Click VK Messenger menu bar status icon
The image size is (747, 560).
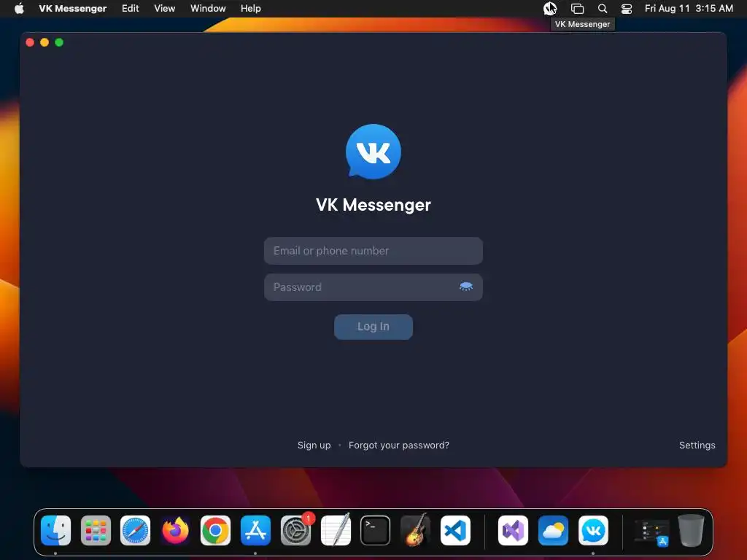550,9
